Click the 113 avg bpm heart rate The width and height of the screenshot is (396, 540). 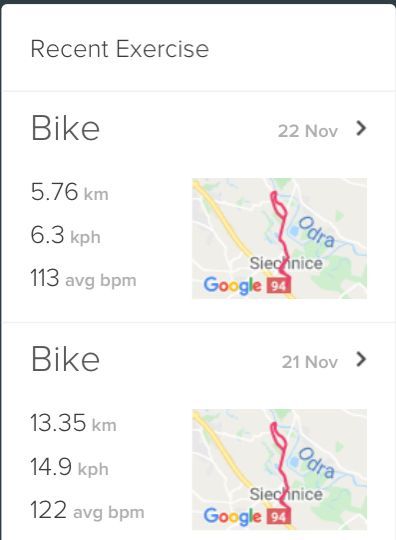pyautogui.click(x=83, y=278)
